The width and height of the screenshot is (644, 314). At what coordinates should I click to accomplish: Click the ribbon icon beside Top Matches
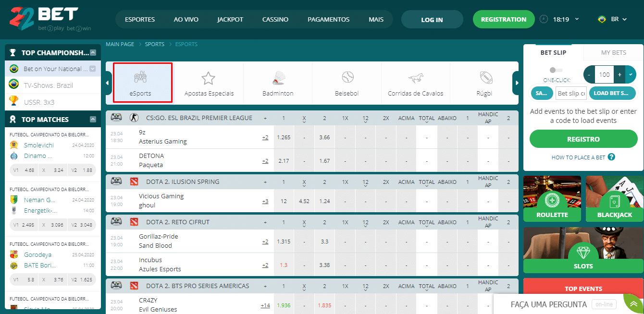click(13, 119)
